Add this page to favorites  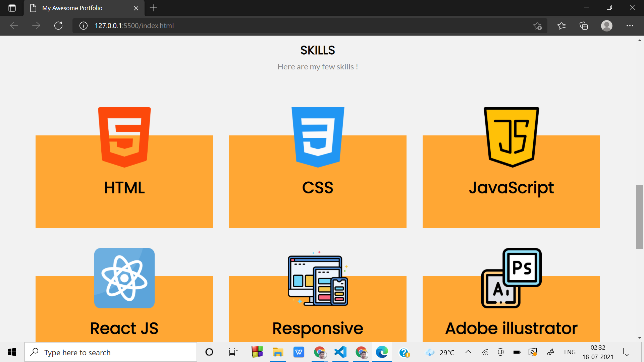[x=538, y=26]
